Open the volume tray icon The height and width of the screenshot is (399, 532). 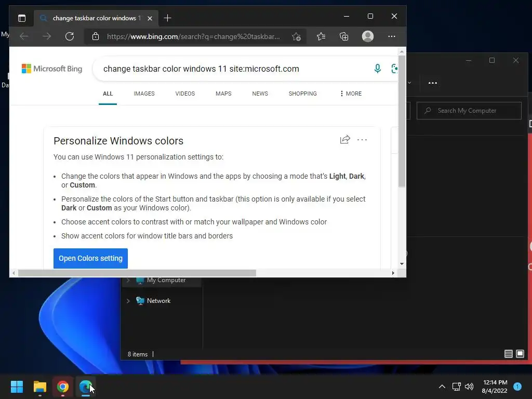tap(469, 387)
